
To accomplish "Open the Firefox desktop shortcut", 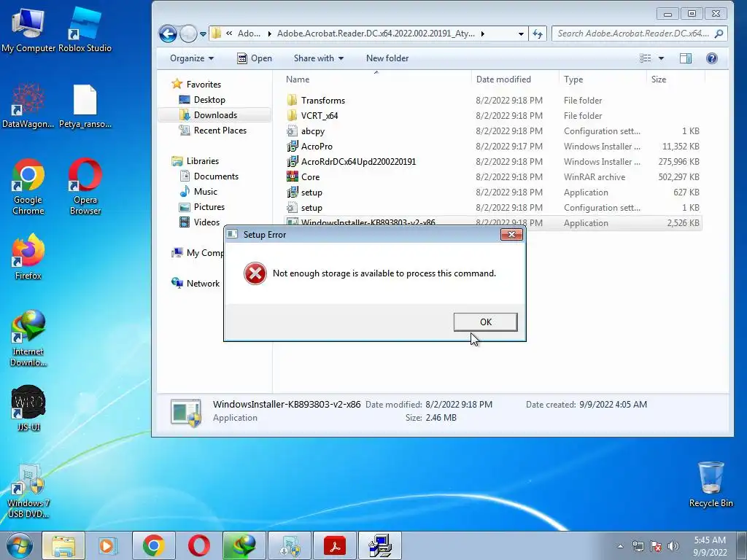I will (28, 256).
